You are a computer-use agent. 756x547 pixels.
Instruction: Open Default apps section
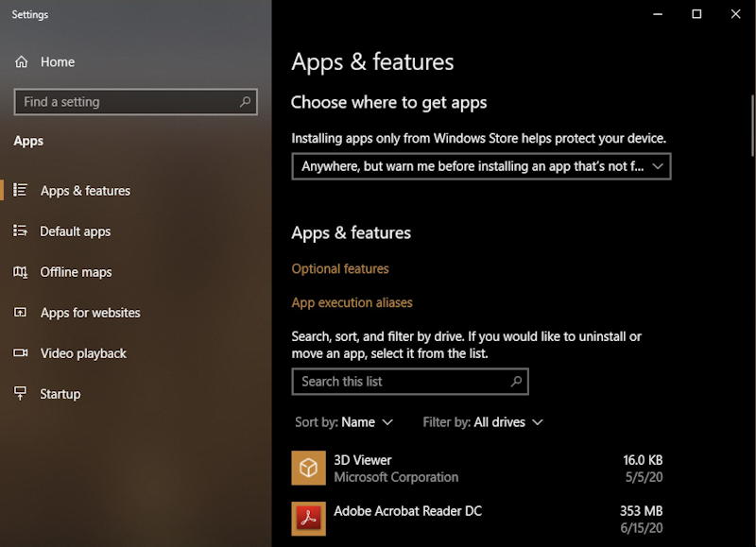pyautogui.click(x=76, y=231)
